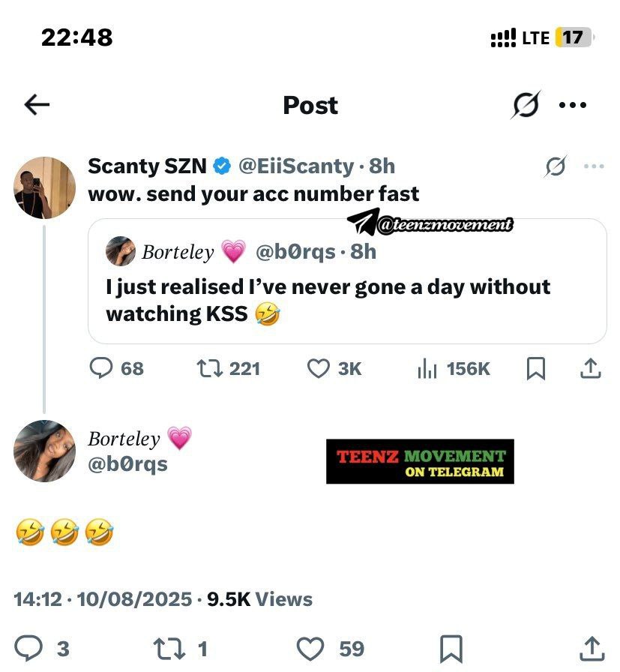Reply to Scanty SZN tweet with 68 comments

click(x=116, y=368)
